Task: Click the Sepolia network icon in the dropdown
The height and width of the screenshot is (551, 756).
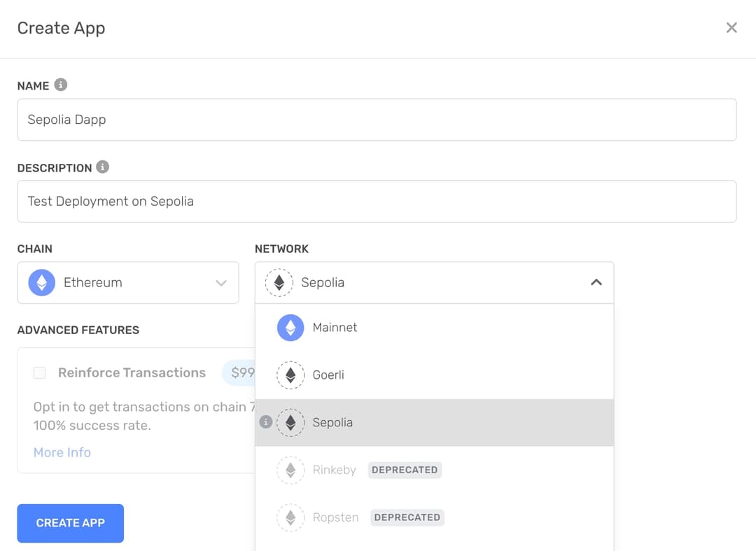Action: (290, 422)
